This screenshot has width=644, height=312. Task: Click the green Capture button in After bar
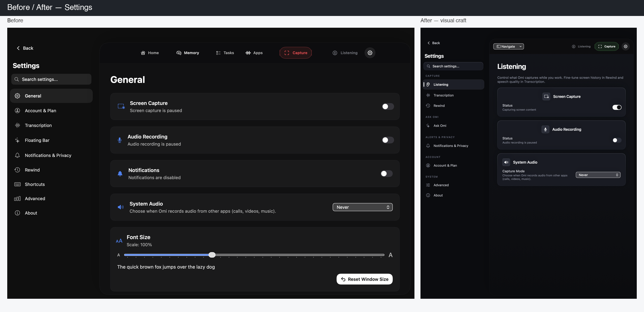(607, 46)
